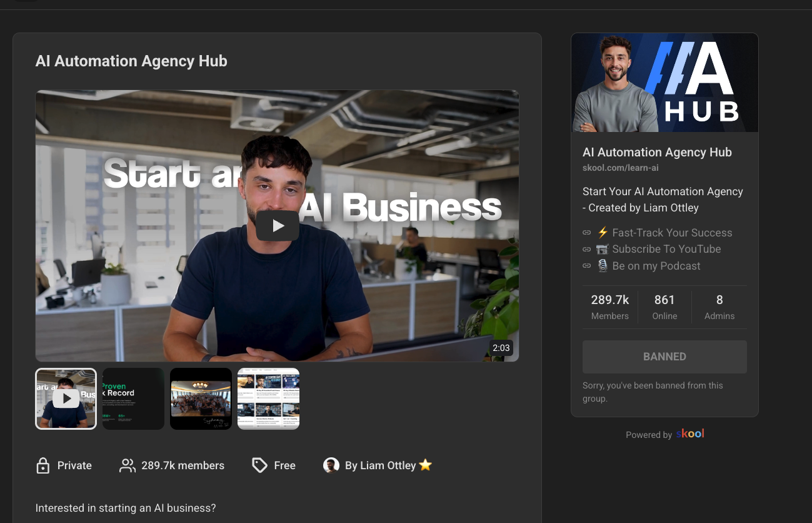The height and width of the screenshot is (523, 812).
Task: Open the Be on my Podcast link
Action: [656, 266]
